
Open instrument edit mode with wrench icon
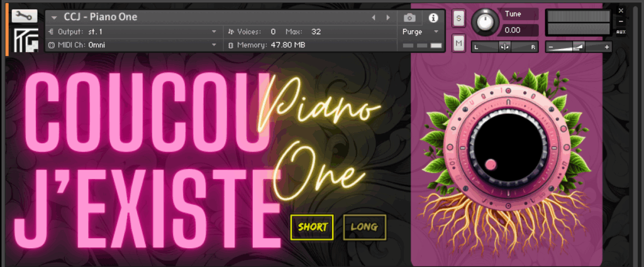coord(25,16)
